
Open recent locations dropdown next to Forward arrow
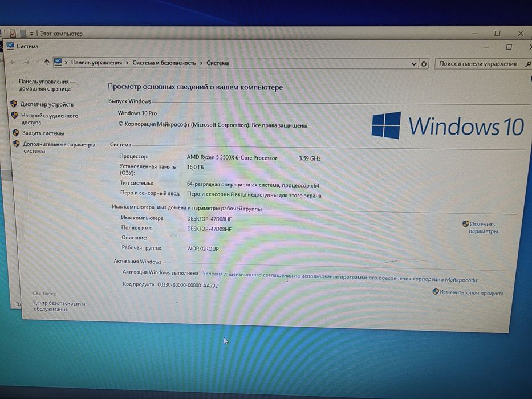[37, 63]
